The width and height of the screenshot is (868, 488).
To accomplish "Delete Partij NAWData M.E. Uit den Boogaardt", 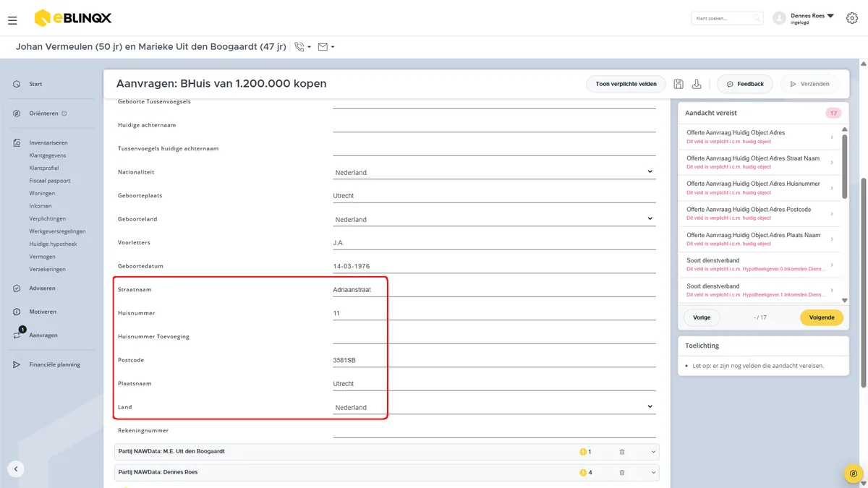I will [x=622, y=452].
